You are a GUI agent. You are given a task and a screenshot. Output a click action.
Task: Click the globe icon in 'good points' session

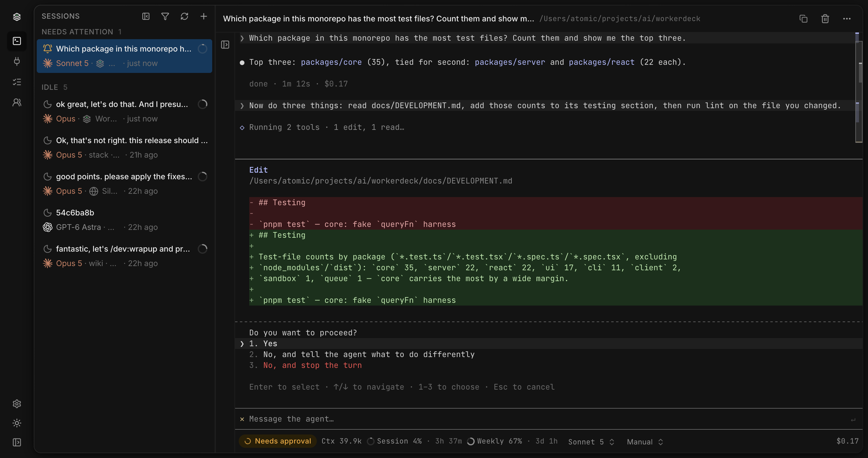point(94,191)
